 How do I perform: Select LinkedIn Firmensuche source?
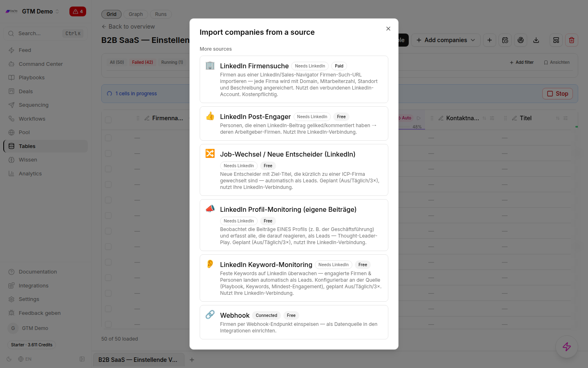coord(294,79)
